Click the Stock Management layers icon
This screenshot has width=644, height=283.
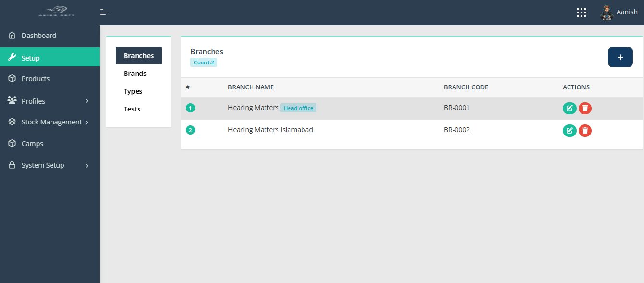tap(12, 122)
